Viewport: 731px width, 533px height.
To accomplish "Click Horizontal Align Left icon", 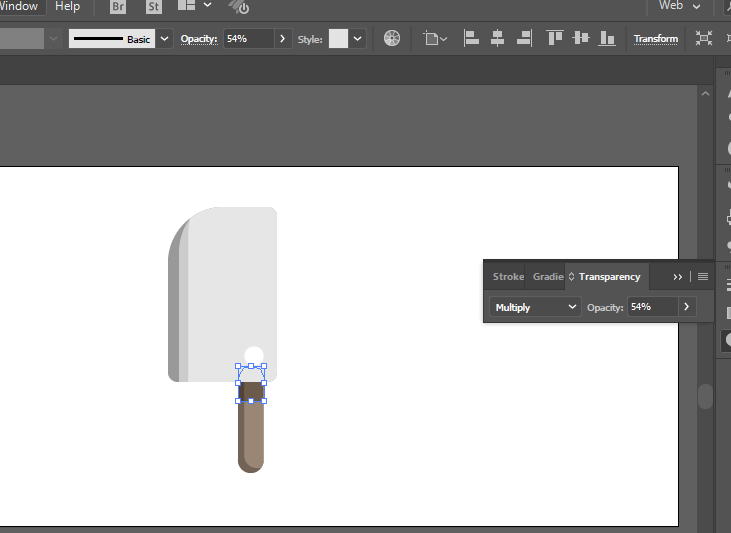I will (471, 39).
